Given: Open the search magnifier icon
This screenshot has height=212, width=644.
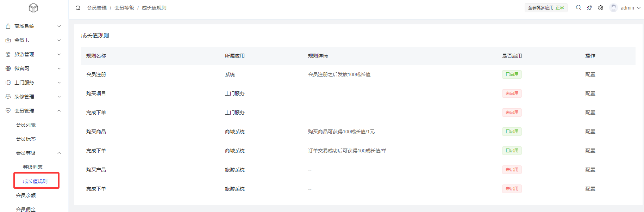Looking at the screenshot, I should click(578, 7).
